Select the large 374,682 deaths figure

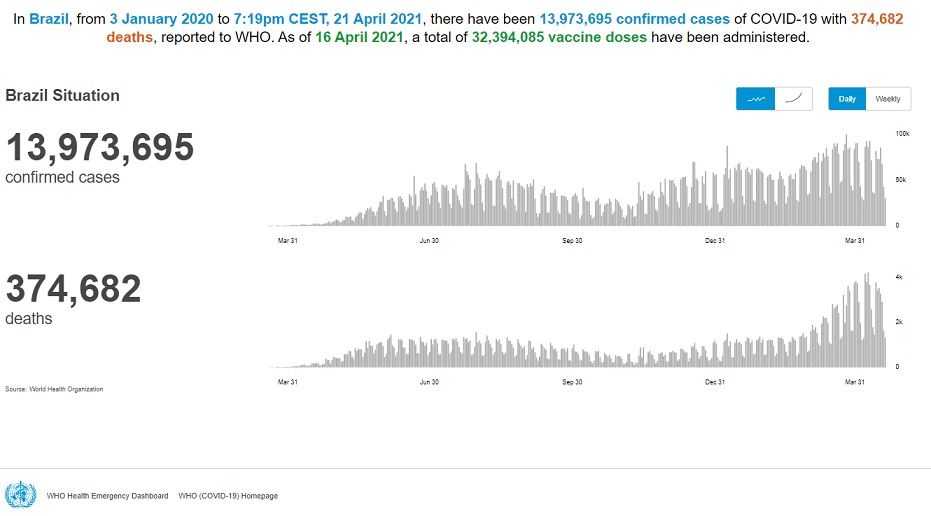[74, 289]
